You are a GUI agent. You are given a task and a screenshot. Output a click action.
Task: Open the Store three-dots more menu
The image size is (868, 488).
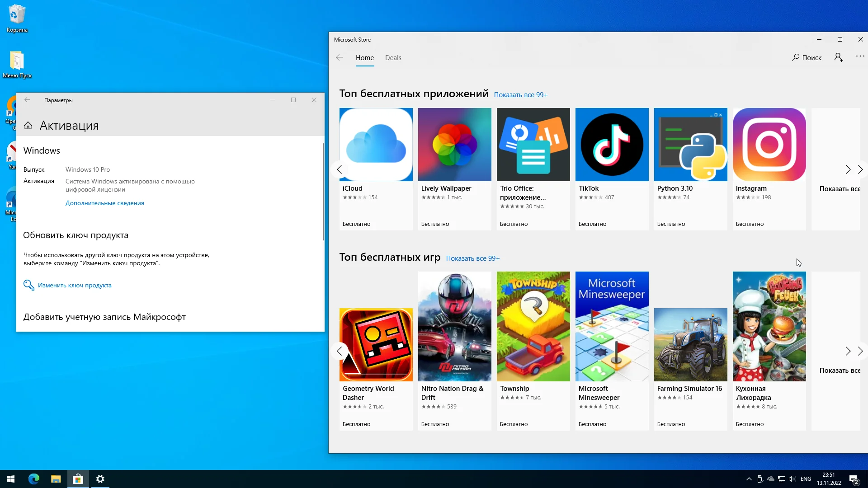(860, 57)
